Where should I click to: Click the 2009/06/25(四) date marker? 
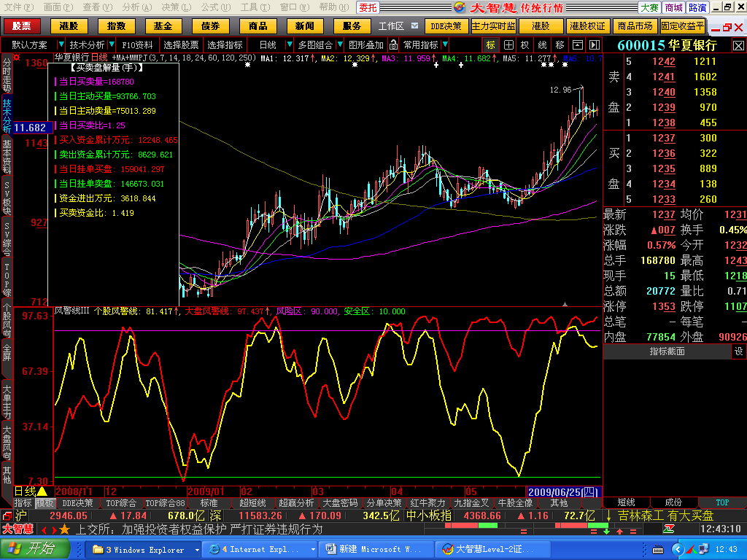564,491
